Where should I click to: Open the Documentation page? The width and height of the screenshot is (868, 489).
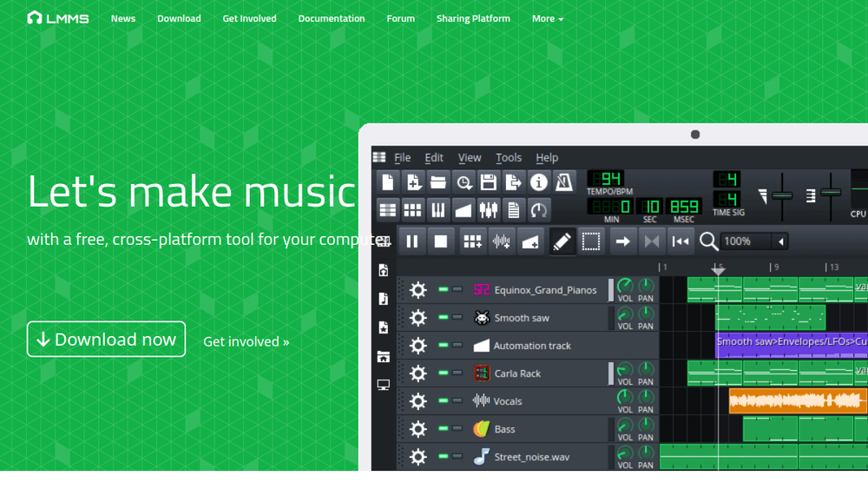click(331, 18)
